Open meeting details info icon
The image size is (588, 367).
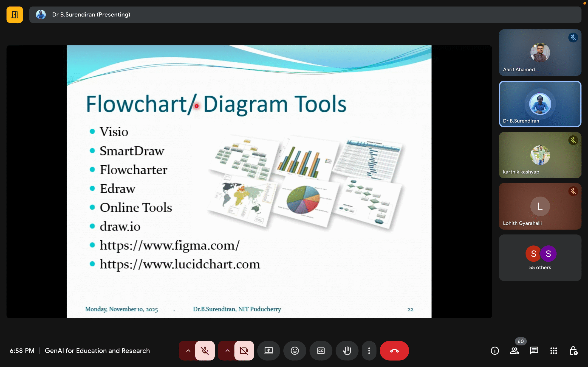coord(495,350)
